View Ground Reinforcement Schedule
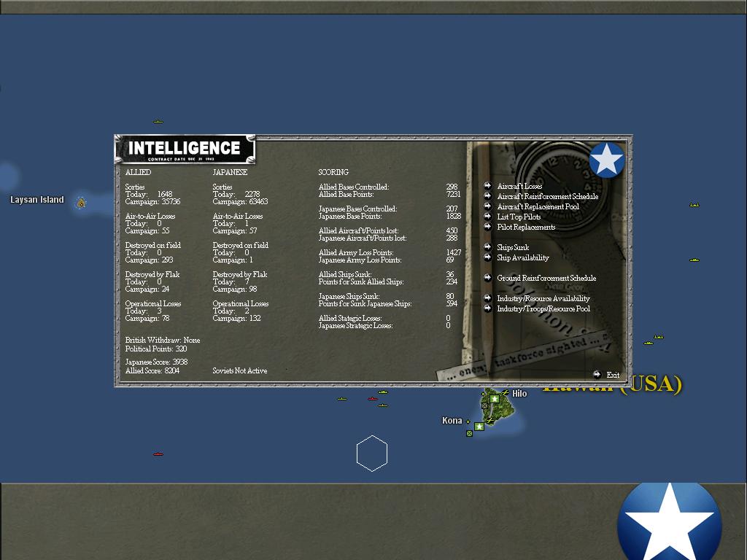The image size is (747, 560). [x=546, y=278]
